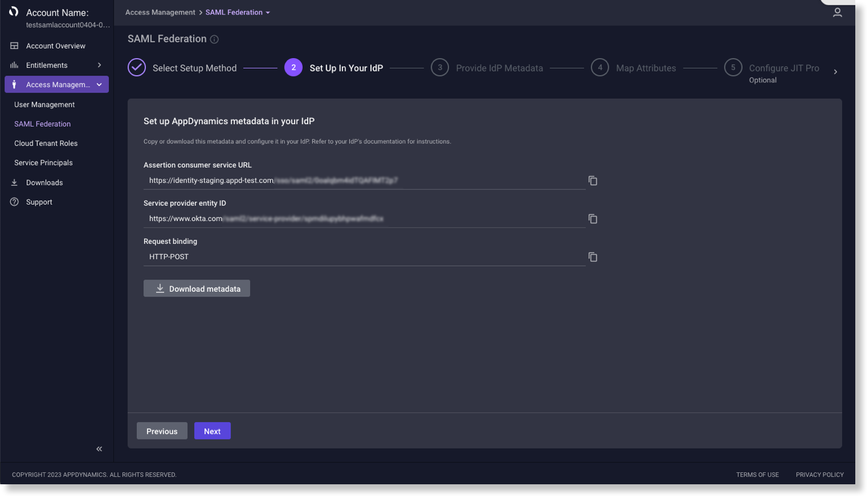Click the Download metadata button
The height and width of the screenshot is (497, 868).
[x=197, y=289]
